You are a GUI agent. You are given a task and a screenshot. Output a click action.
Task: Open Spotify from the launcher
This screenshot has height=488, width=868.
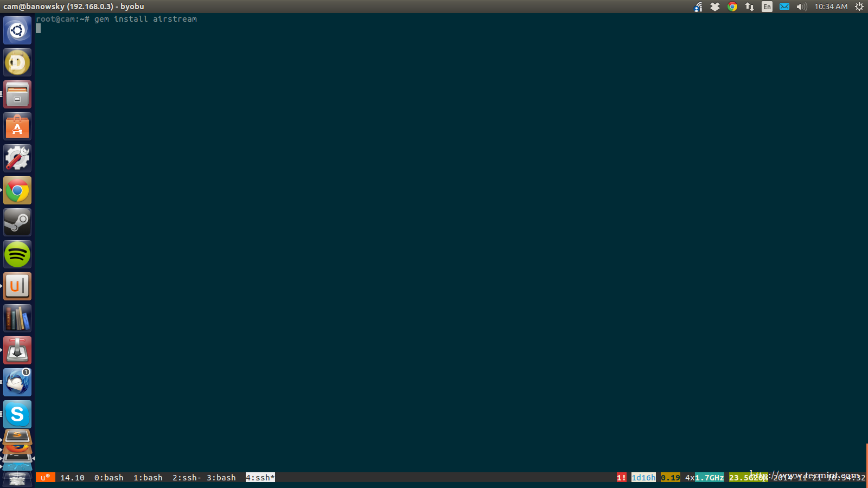(x=17, y=254)
